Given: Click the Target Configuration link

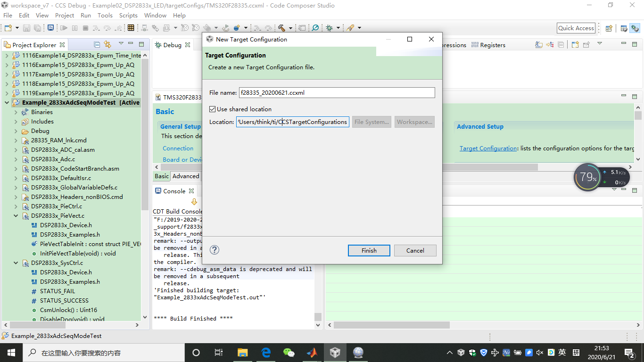Looking at the screenshot, I should [x=488, y=148].
